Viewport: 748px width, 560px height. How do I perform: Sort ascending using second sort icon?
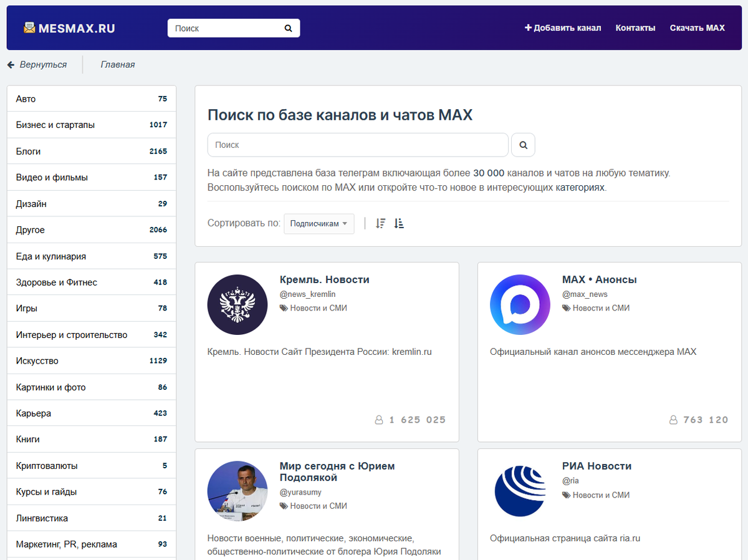click(399, 223)
